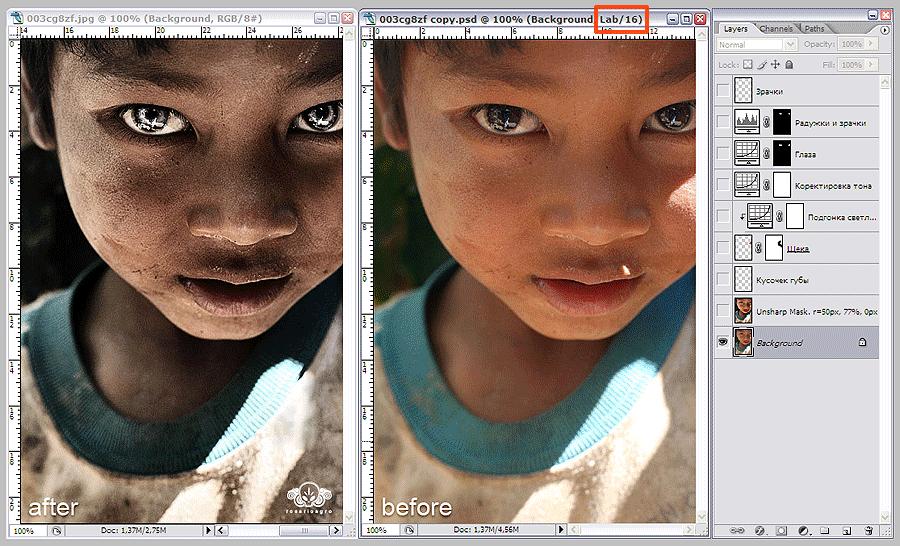This screenshot has height=546, width=900.
Task: Enable lock all padlock icon
Action: click(789, 64)
